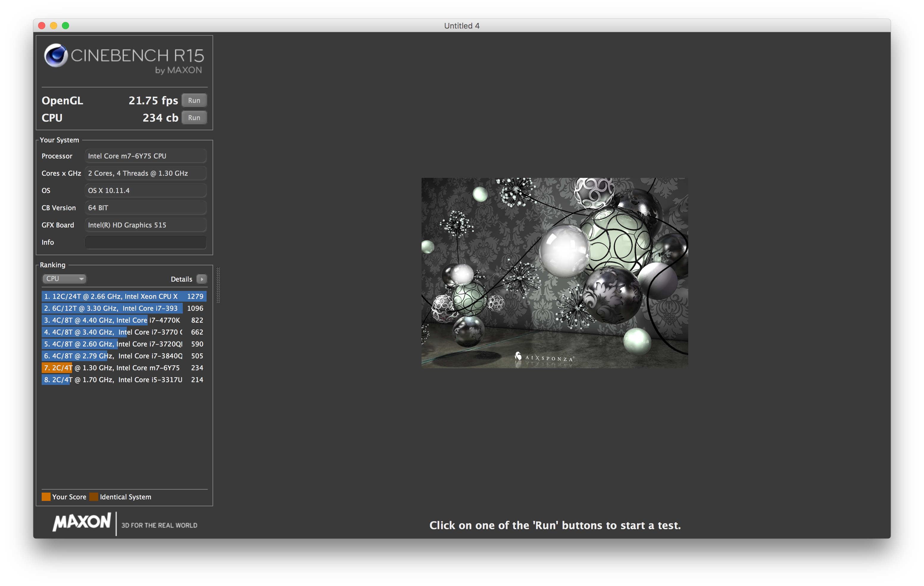This screenshot has width=924, height=586.
Task: Click the yellow minimize window button
Action: click(x=54, y=26)
